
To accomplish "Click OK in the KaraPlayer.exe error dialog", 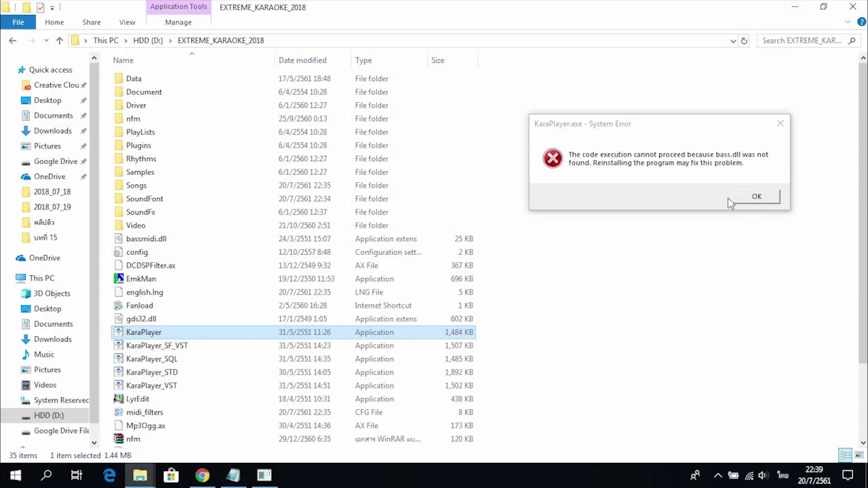I will coord(756,197).
